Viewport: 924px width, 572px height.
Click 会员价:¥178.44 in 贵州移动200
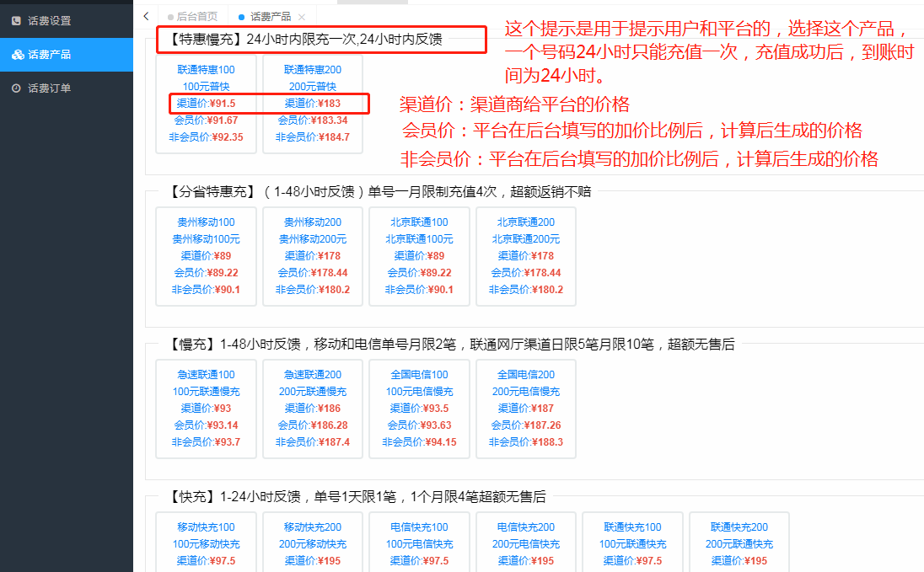point(312,273)
